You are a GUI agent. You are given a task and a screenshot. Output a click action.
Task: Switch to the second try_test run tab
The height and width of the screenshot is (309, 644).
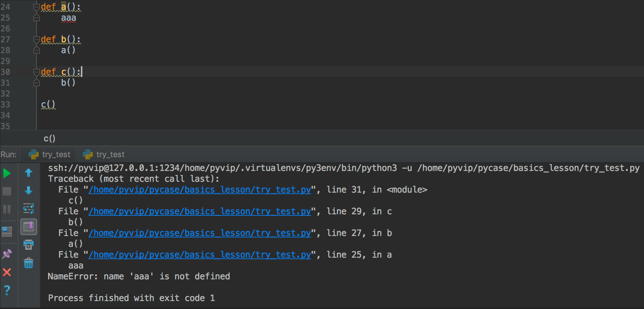coord(104,155)
